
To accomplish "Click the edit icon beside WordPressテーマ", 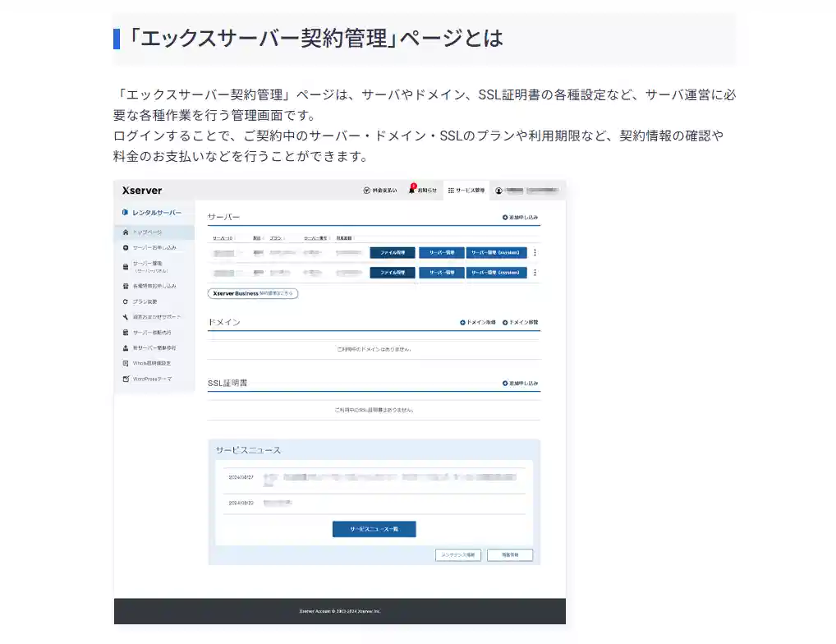I will (x=126, y=379).
